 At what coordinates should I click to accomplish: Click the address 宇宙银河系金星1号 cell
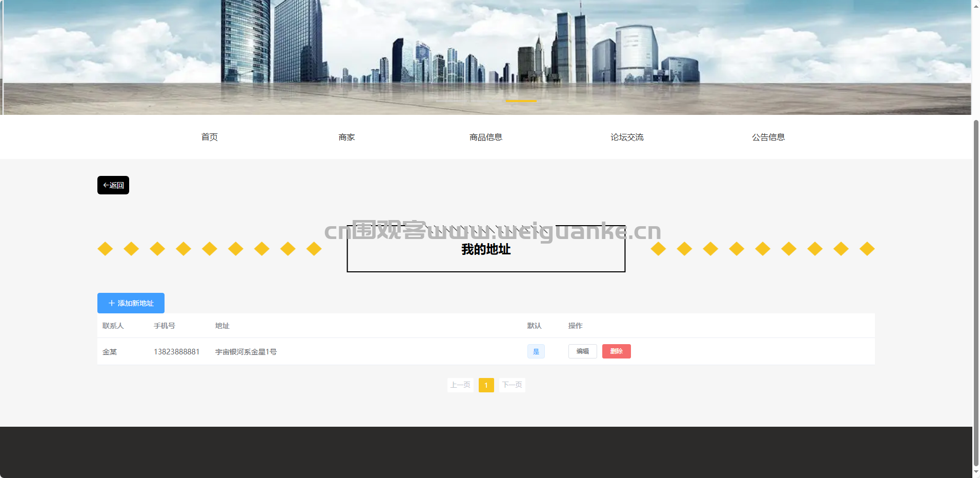[x=246, y=352]
